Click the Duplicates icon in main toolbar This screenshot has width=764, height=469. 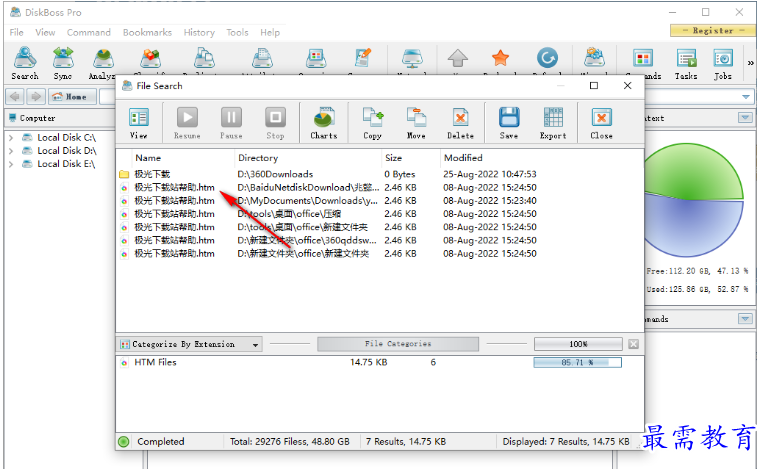204,59
